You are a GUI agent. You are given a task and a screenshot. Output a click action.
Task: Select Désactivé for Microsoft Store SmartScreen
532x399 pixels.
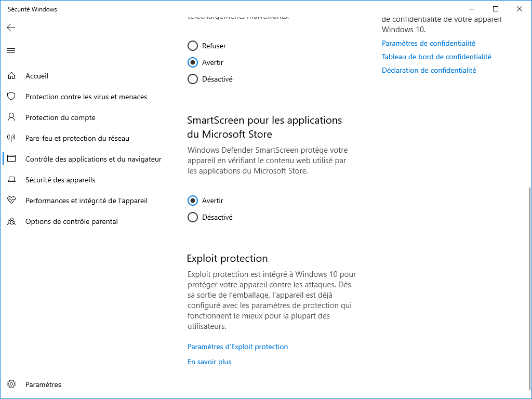coord(193,217)
